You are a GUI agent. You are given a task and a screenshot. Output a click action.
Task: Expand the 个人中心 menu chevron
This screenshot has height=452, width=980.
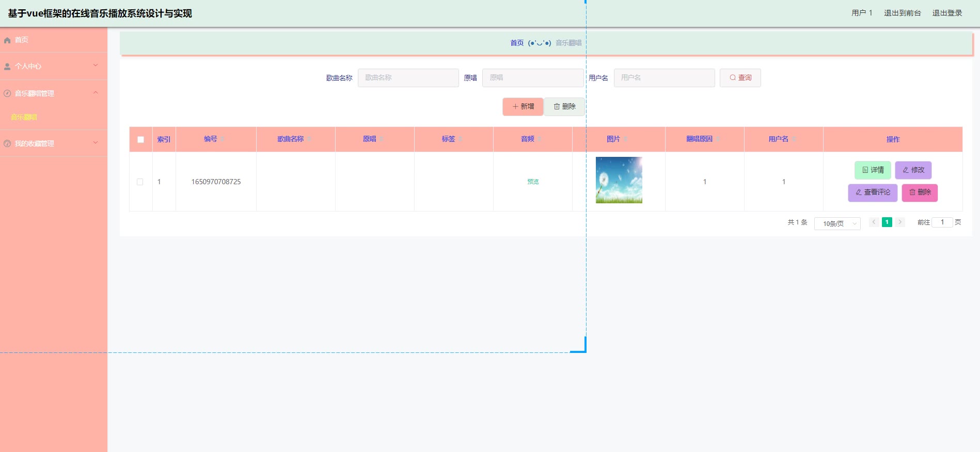coord(96,66)
